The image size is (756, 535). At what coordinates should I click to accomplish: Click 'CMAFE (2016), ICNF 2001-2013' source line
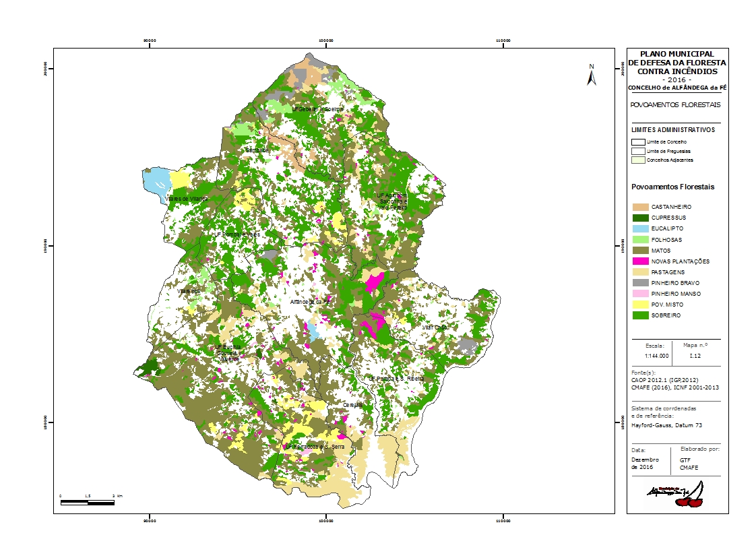675,387
